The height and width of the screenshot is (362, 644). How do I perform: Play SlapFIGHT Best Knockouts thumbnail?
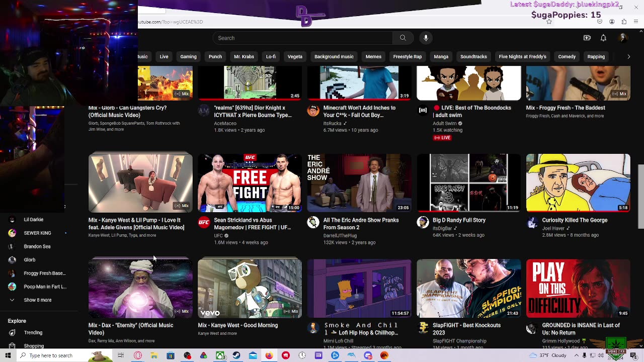(469, 288)
